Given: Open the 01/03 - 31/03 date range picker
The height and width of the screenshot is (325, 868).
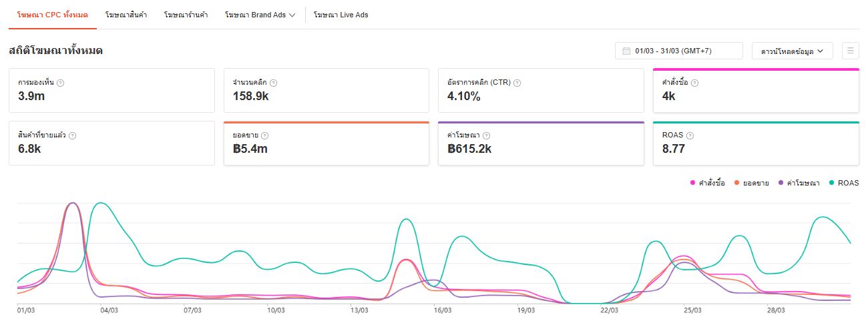Looking at the screenshot, I should (678, 51).
